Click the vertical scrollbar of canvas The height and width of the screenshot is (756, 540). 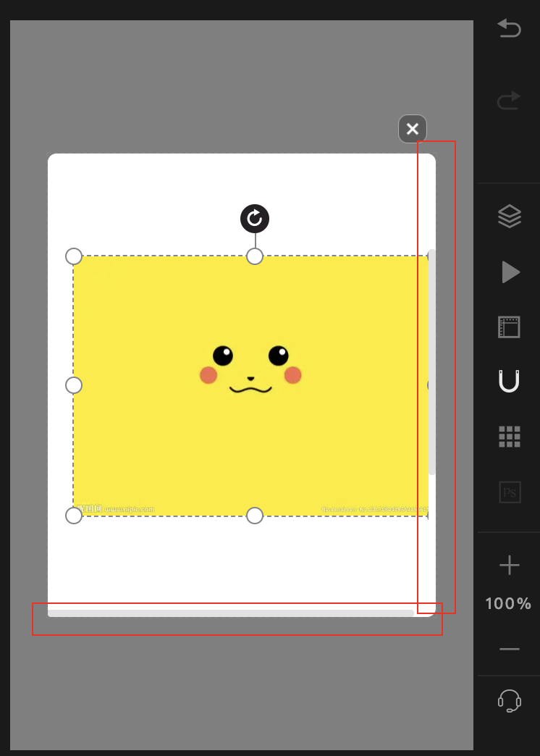(432, 361)
